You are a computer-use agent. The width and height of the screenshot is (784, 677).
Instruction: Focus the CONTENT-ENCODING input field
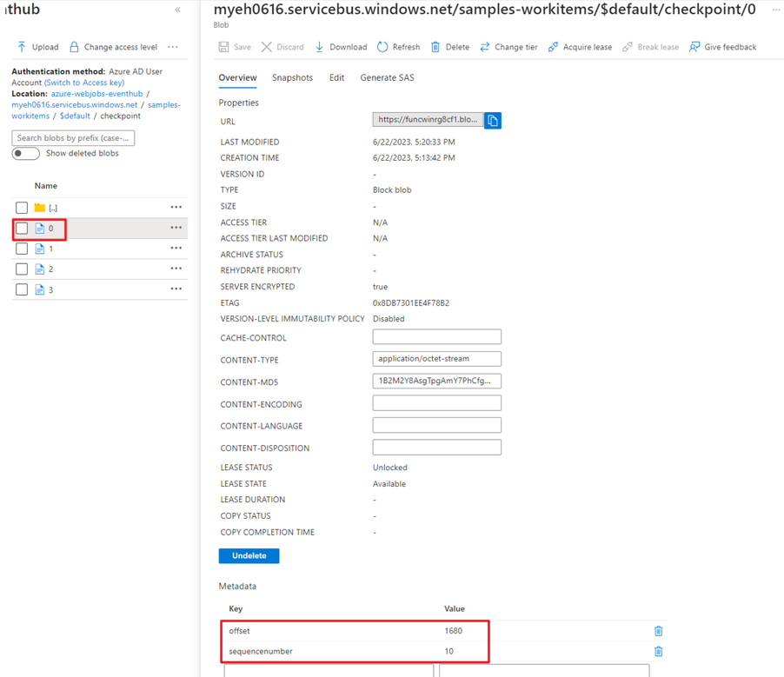pyautogui.click(x=436, y=403)
